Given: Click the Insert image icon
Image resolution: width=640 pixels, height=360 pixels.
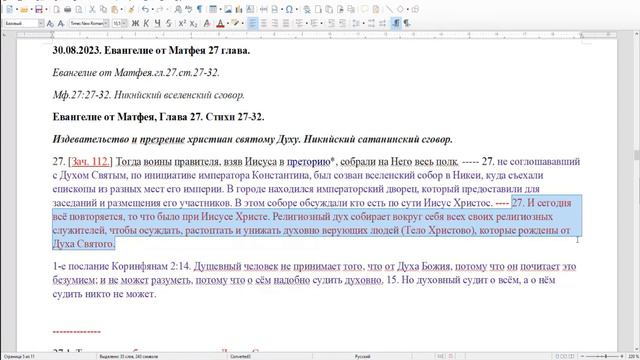Looking at the screenshot, I should (228, 9).
